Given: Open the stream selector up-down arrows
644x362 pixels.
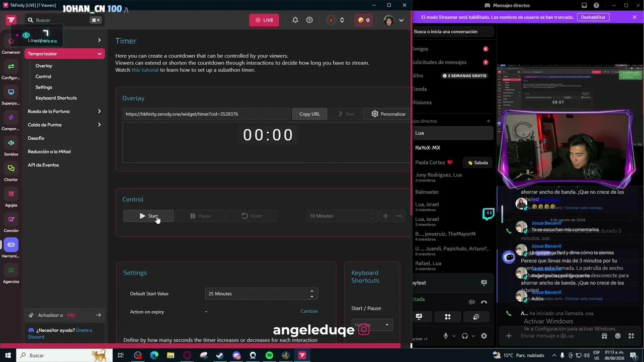Looking at the screenshot, I should pos(342,20).
